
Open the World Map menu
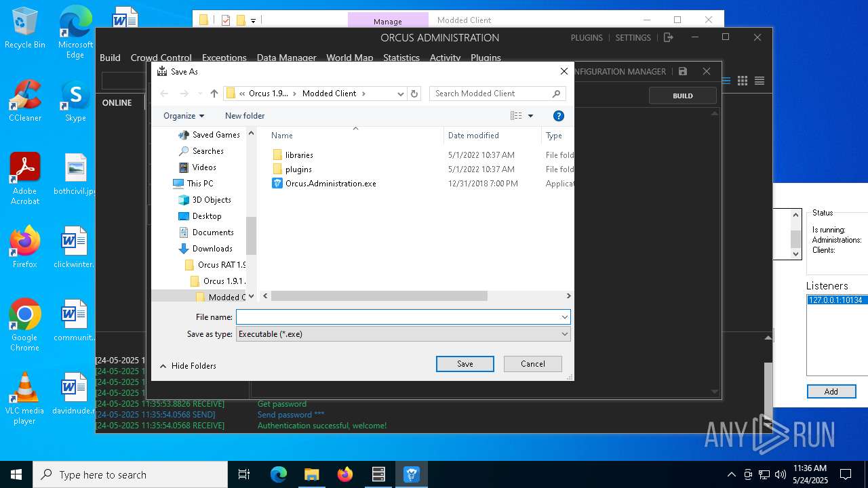[349, 58]
